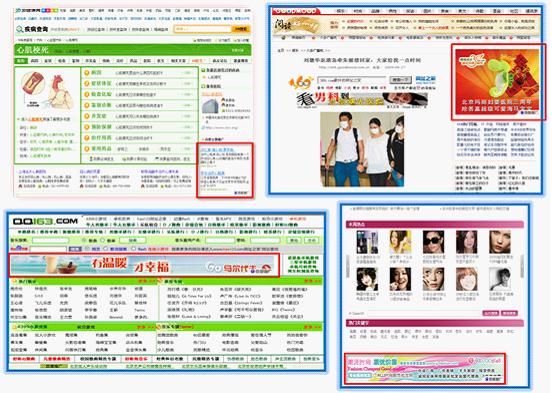
Task: Select the second radio button in music search row
Action: pyautogui.click(x=103, y=240)
